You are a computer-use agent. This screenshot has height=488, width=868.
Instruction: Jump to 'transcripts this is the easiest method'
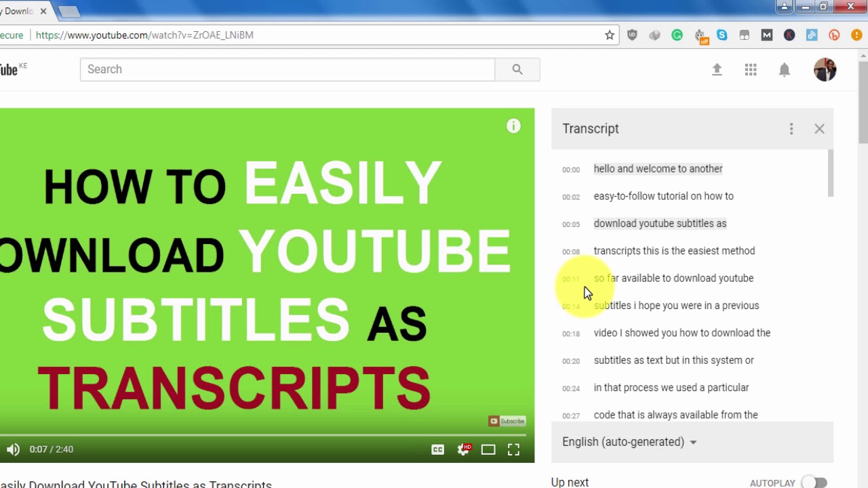click(675, 251)
